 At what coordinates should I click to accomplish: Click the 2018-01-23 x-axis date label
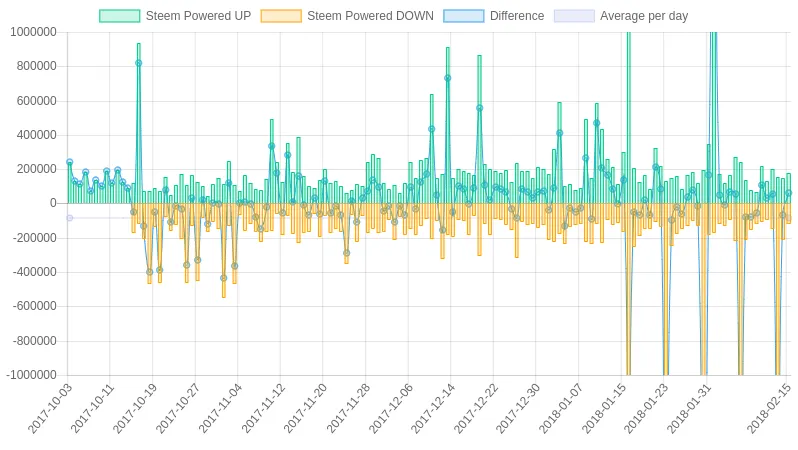click(x=646, y=409)
